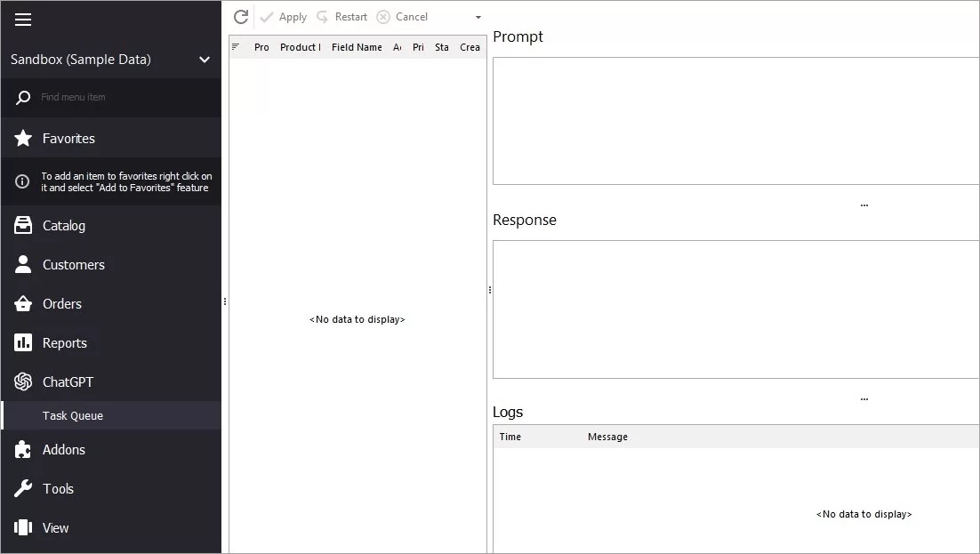
Task: Open the toolbar dropdown arrow next to Cancel
Action: (x=478, y=17)
